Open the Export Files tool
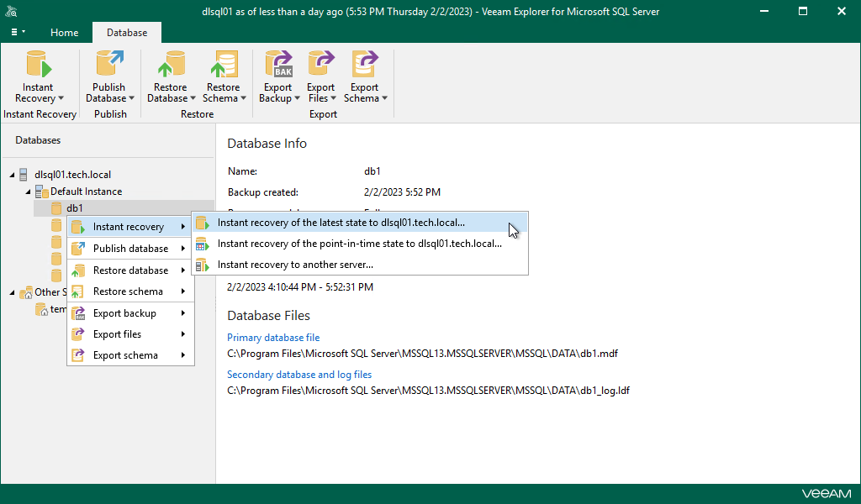Screen dimensions: 861x504 click(321, 67)
